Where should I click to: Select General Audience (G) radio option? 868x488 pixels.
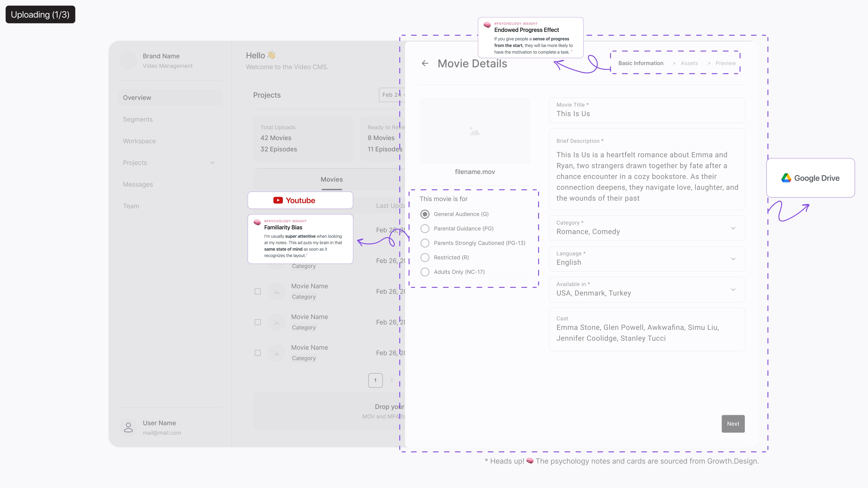425,214
